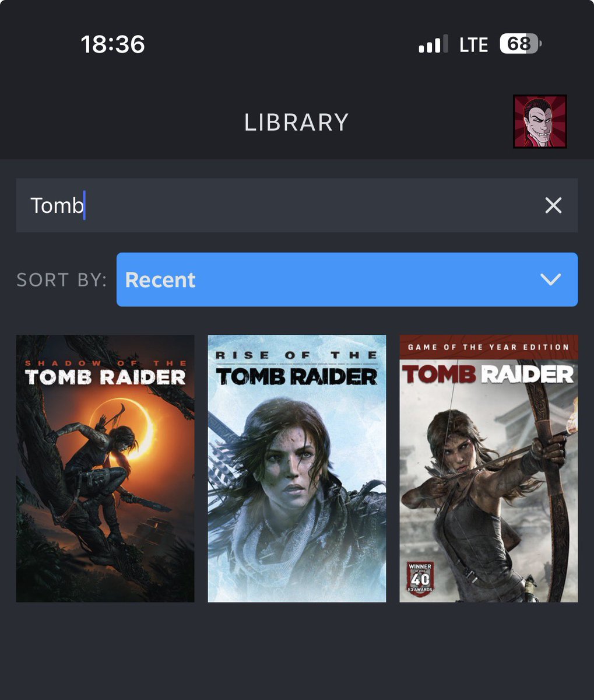Tap the 18:36 clock
This screenshot has width=594, height=700.
coord(113,44)
